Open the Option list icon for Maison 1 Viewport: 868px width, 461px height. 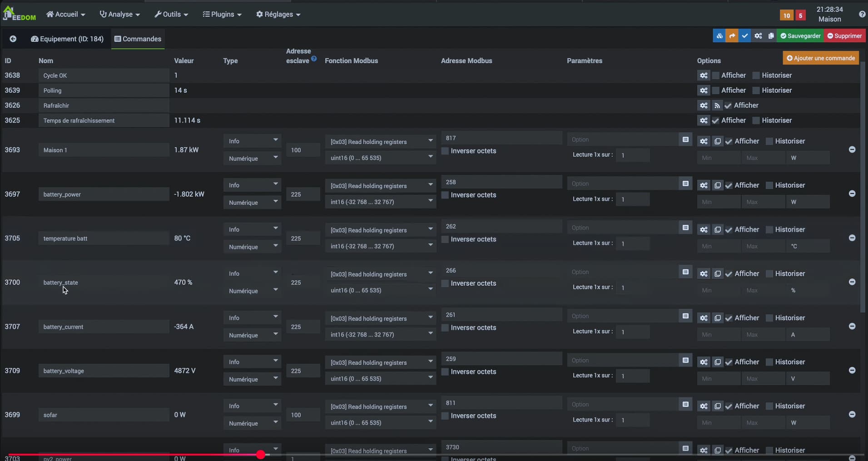click(x=685, y=139)
